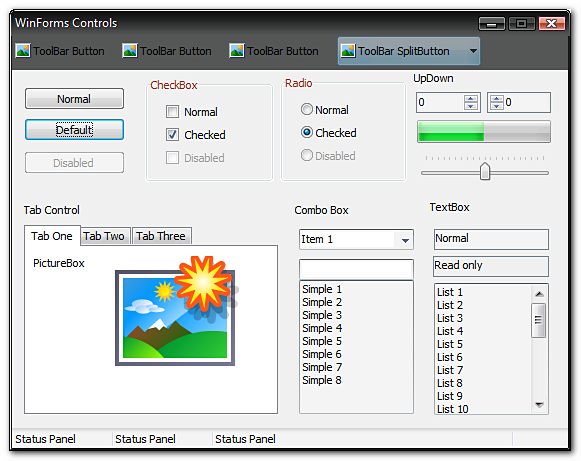The height and width of the screenshot is (461, 581).
Task: Click the third ToolBar Button picture icon
Action: click(237, 50)
